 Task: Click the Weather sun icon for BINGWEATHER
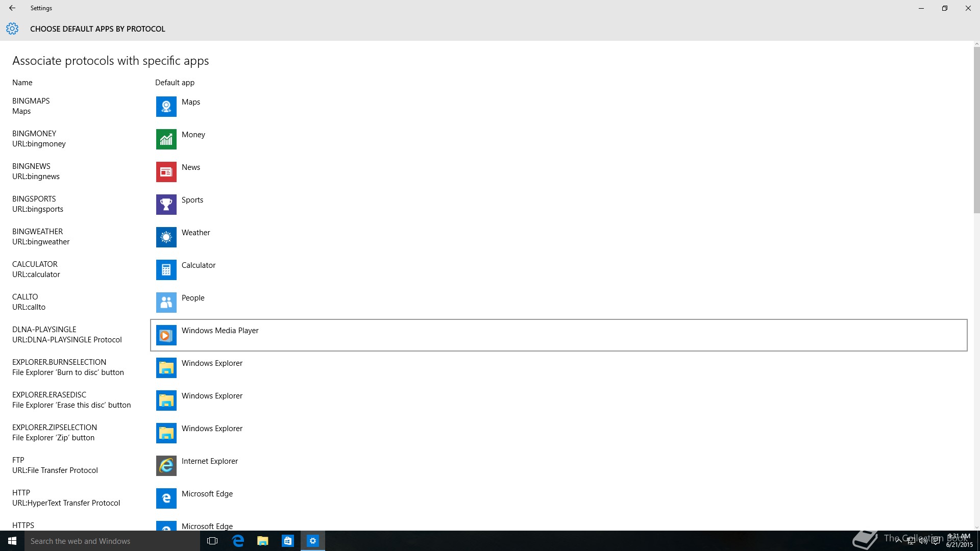click(x=166, y=237)
